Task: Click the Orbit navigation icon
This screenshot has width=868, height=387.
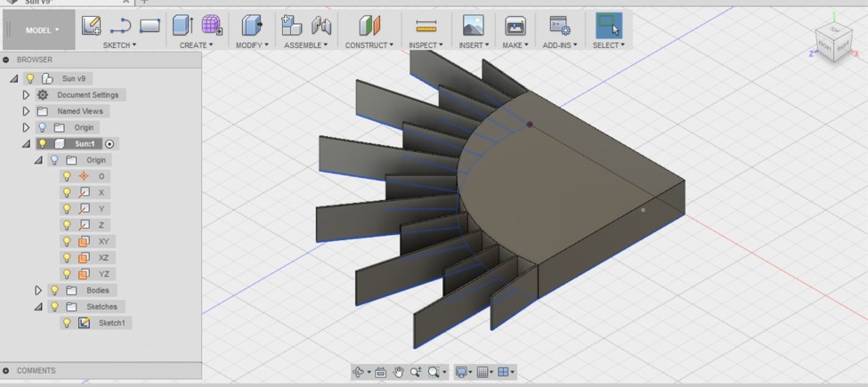Action: (358, 372)
